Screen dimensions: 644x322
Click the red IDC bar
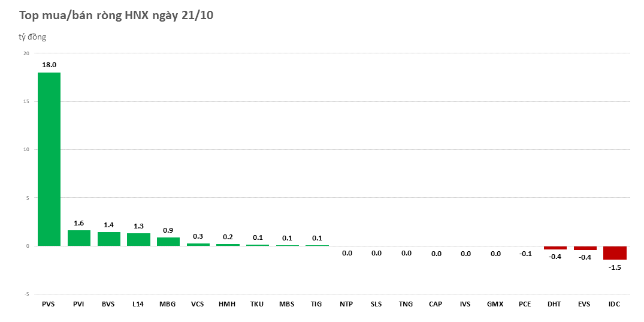(x=615, y=253)
